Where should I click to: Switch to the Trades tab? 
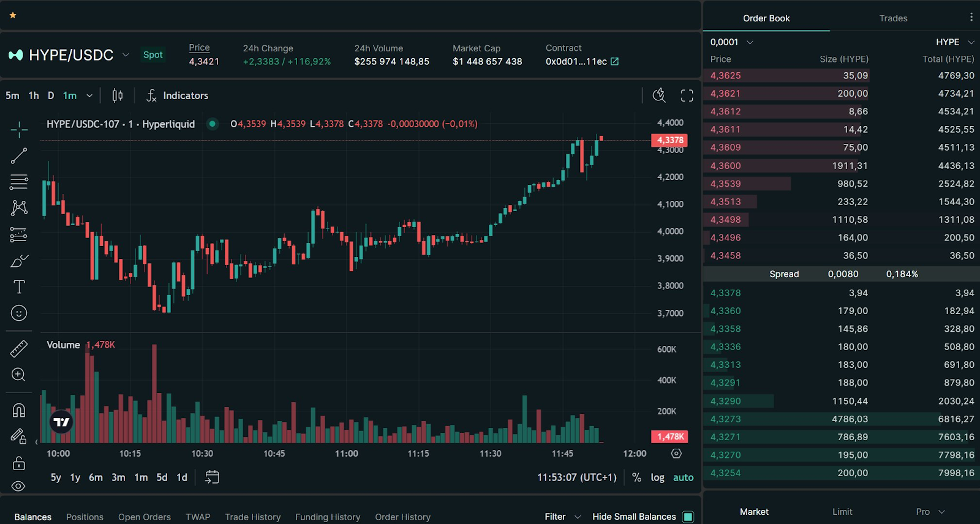click(x=893, y=18)
